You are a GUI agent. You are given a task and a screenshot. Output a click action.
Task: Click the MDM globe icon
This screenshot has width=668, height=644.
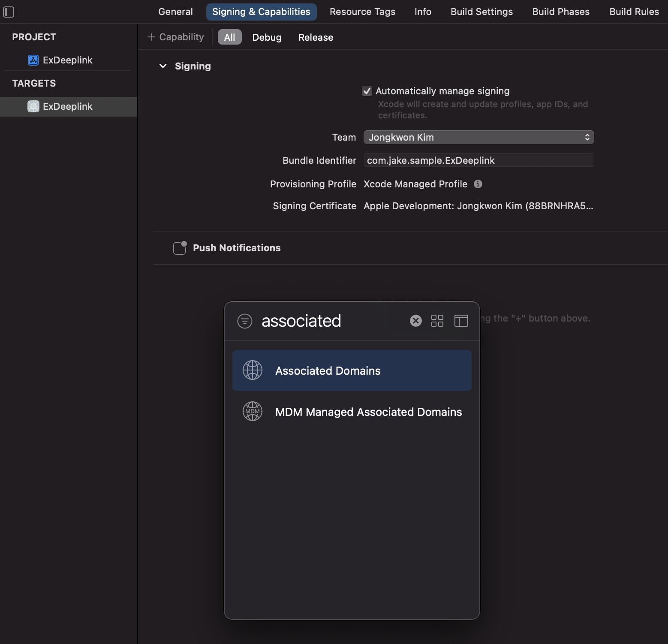[x=253, y=411]
